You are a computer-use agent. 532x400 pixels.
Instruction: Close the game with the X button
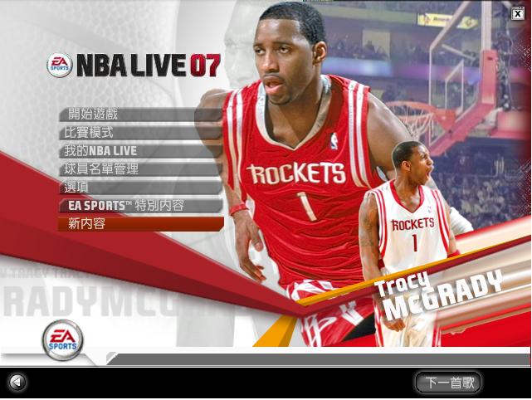518,12
